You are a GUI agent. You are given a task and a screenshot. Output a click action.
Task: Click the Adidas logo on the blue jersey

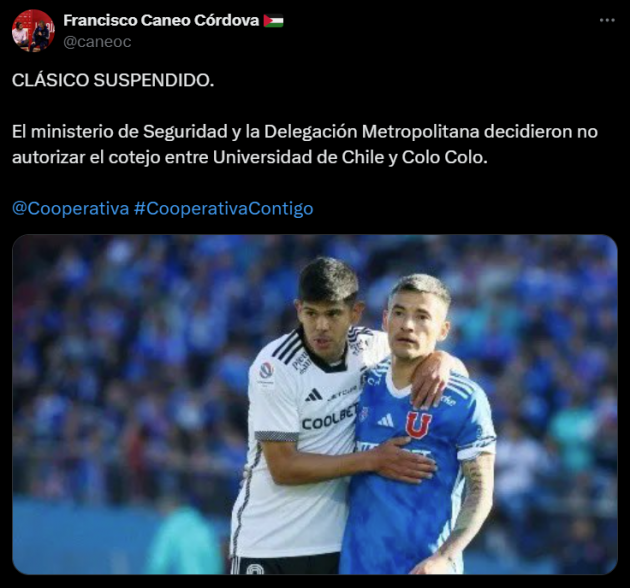[386, 421]
